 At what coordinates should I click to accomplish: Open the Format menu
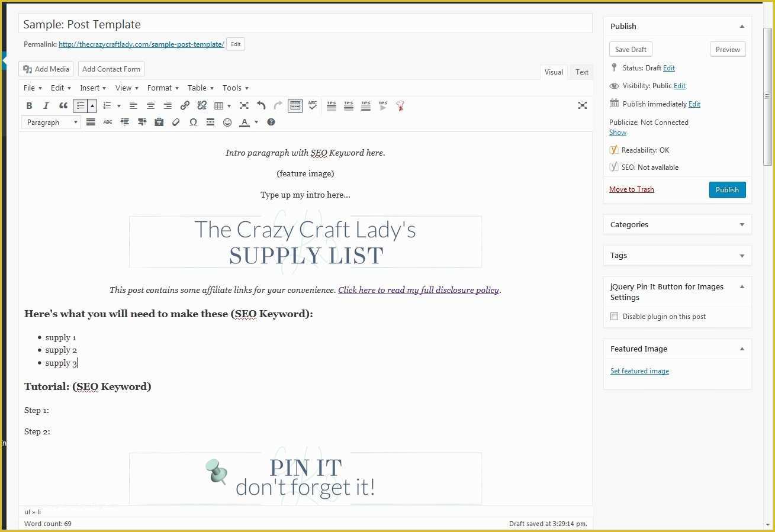[163, 88]
